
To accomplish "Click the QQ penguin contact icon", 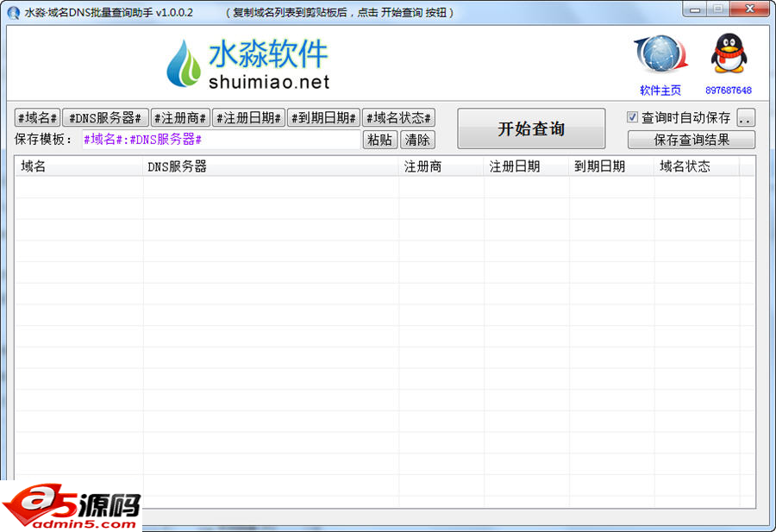I will click(x=729, y=53).
